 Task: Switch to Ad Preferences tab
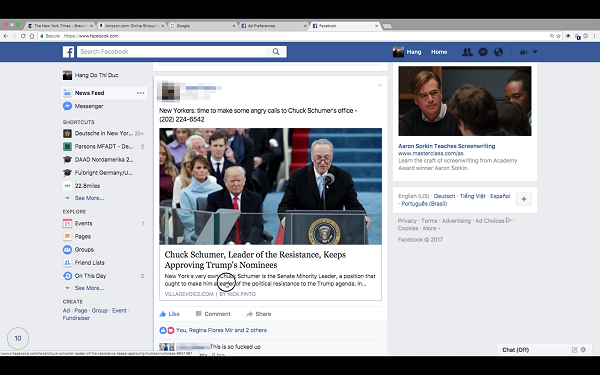pos(274,26)
